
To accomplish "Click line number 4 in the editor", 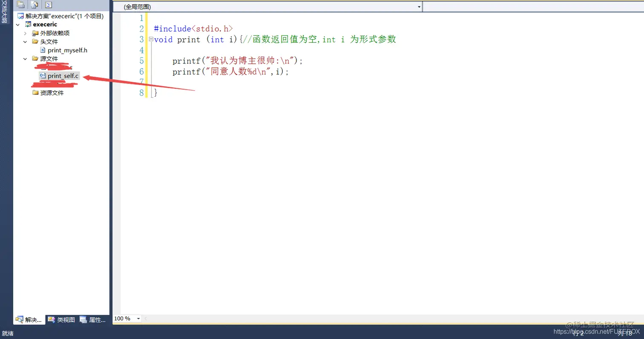I will click(141, 50).
